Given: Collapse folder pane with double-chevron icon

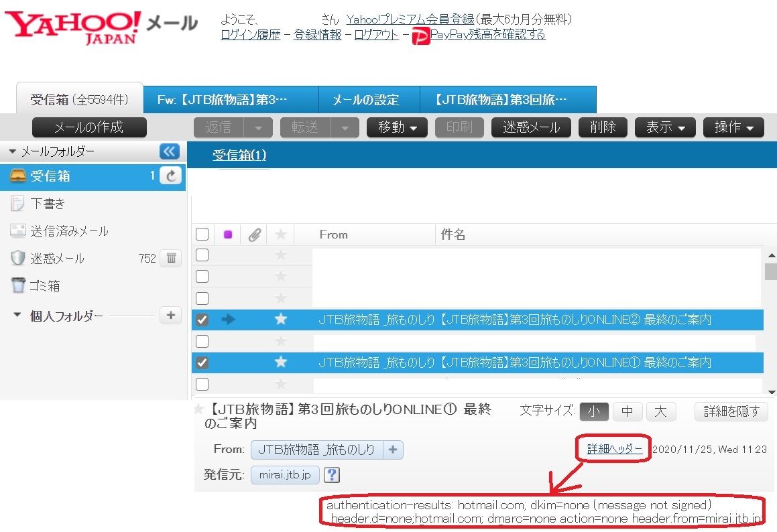Looking at the screenshot, I should point(170,151).
